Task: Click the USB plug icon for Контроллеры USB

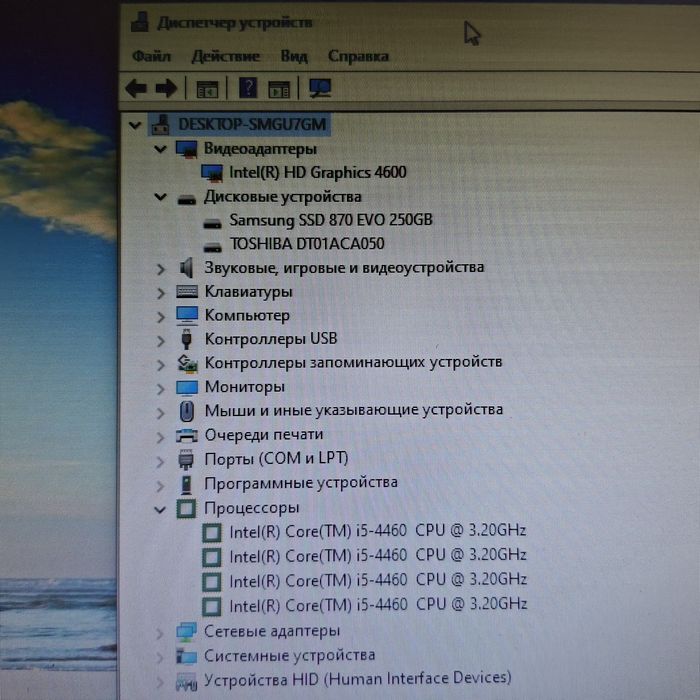Action: tap(187, 339)
